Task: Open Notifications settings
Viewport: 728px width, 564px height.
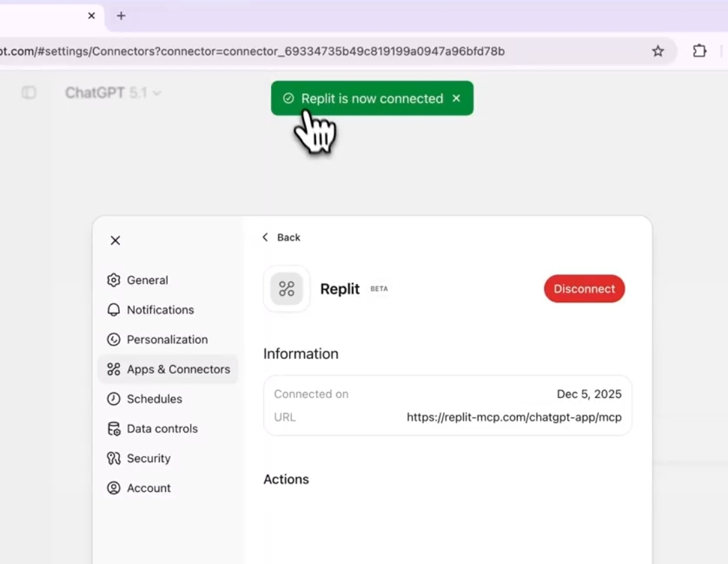Action: click(160, 310)
